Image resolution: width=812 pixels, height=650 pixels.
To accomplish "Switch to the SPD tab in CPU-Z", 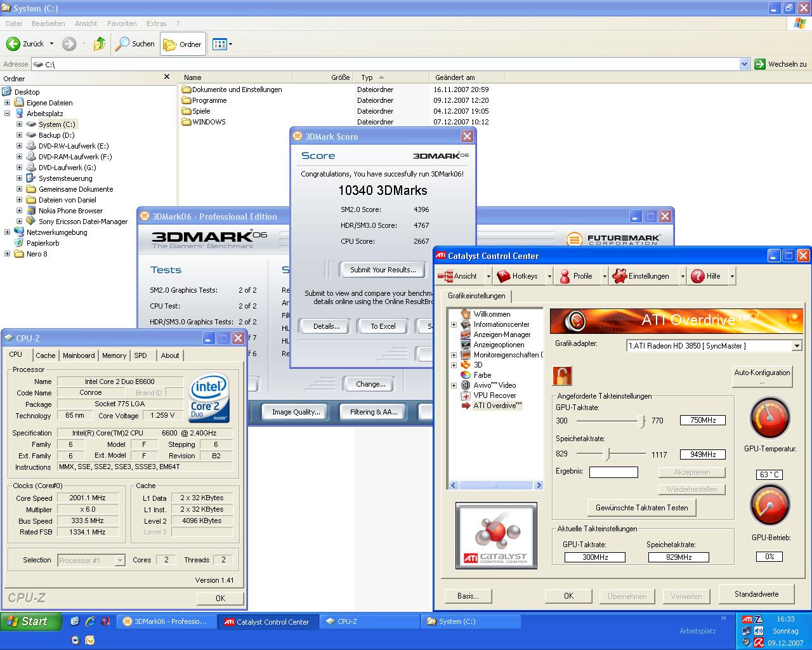I will pos(141,355).
